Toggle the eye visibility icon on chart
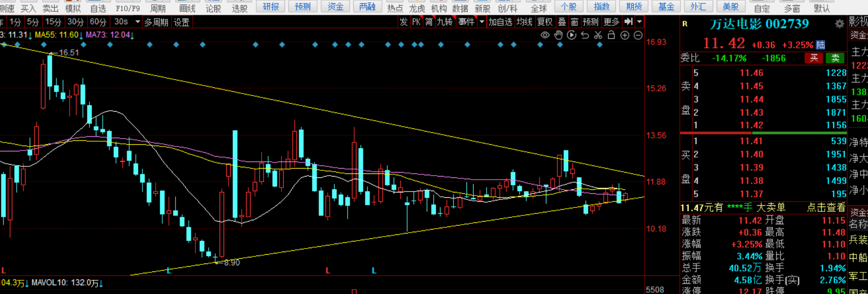The width and height of the screenshot is (868, 294). point(545,35)
